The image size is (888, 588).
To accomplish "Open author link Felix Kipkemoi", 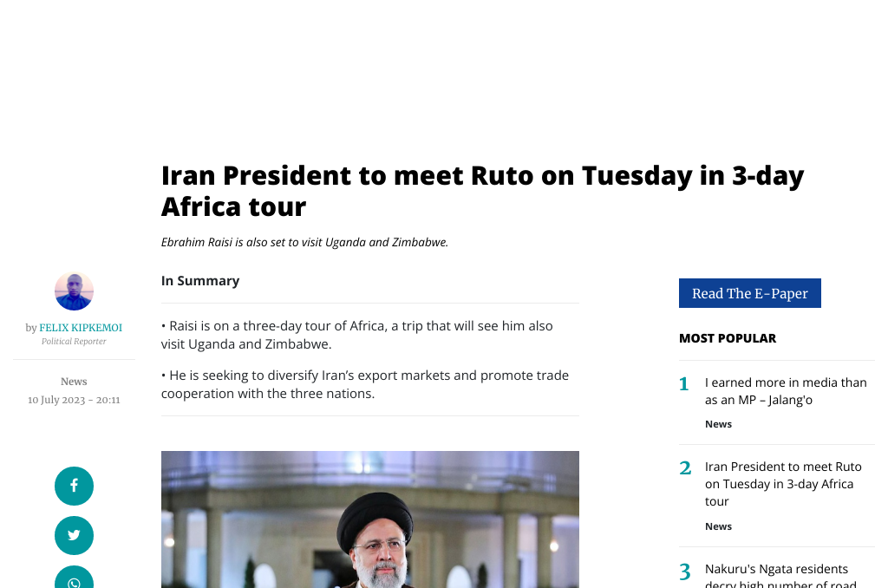I will click(81, 328).
